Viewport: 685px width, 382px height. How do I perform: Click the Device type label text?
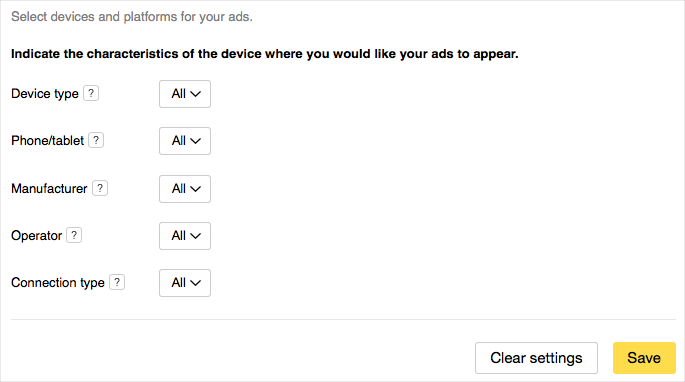(x=45, y=94)
